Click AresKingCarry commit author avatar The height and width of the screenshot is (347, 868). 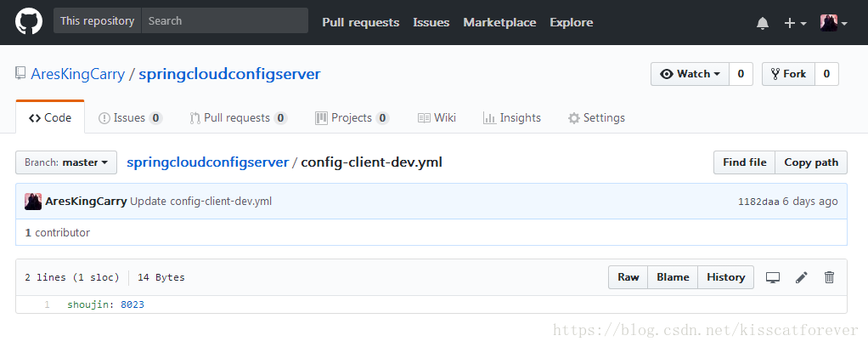pos(33,202)
